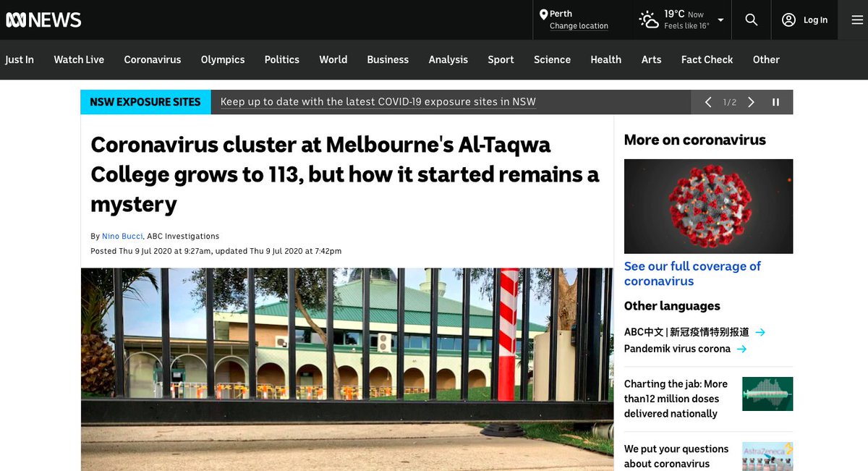Open the Sport section
Viewport: 868px width, 471px height.
501,59
